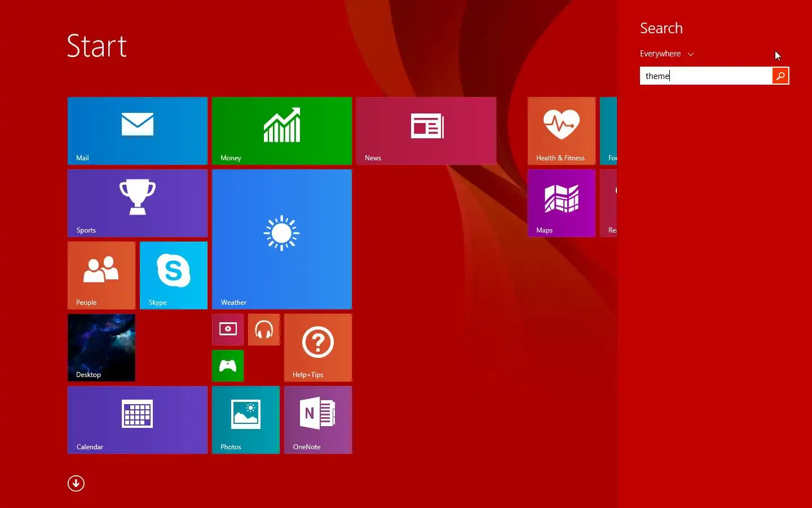Launch the OneNote tile
Screen dimensions: 812x508
[318, 420]
